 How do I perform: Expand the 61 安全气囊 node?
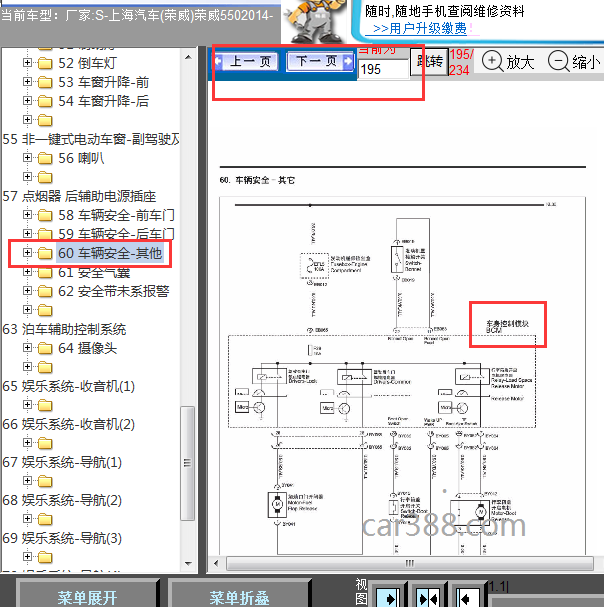tap(27, 272)
